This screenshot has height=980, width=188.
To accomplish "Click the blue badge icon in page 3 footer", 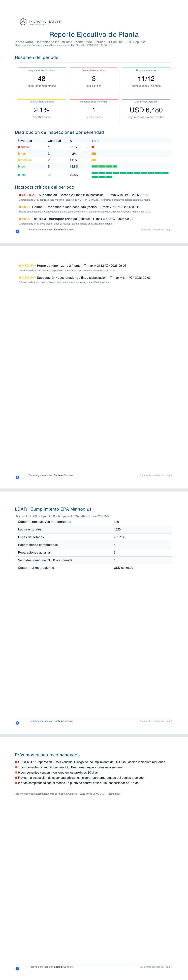I will pyautogui.click(x=17, y=723).
